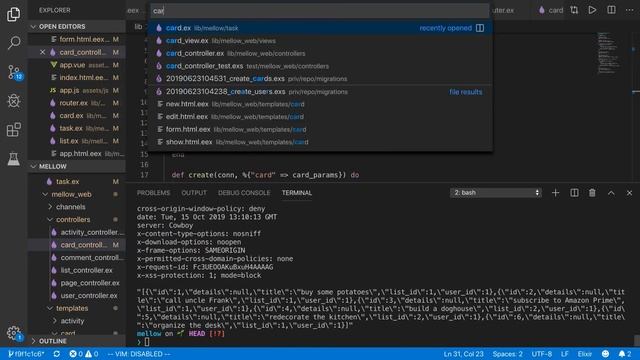Open the Search view in activity bar
The width and height of the screenshot is (640, 360).
click(13, 43)
